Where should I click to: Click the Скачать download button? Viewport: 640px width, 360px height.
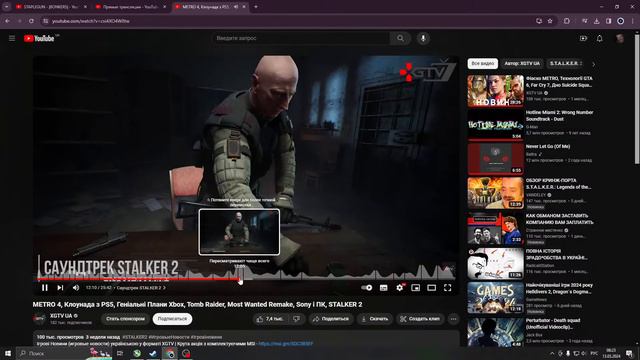point(375,319)
